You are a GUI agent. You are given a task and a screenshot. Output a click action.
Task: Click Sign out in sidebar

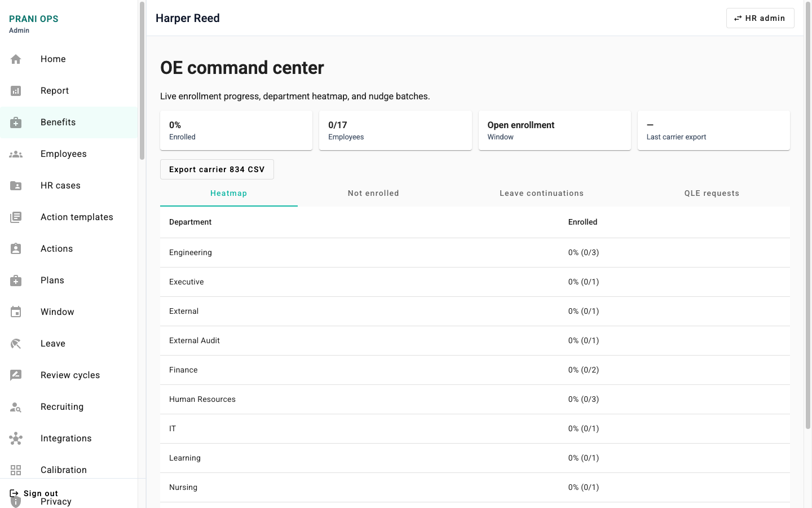click(34, 493)
